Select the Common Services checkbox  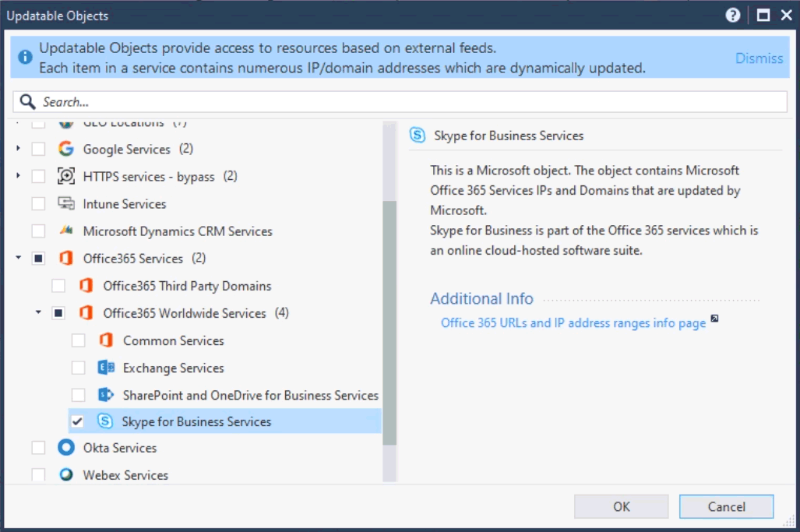[x=78, y=340]
